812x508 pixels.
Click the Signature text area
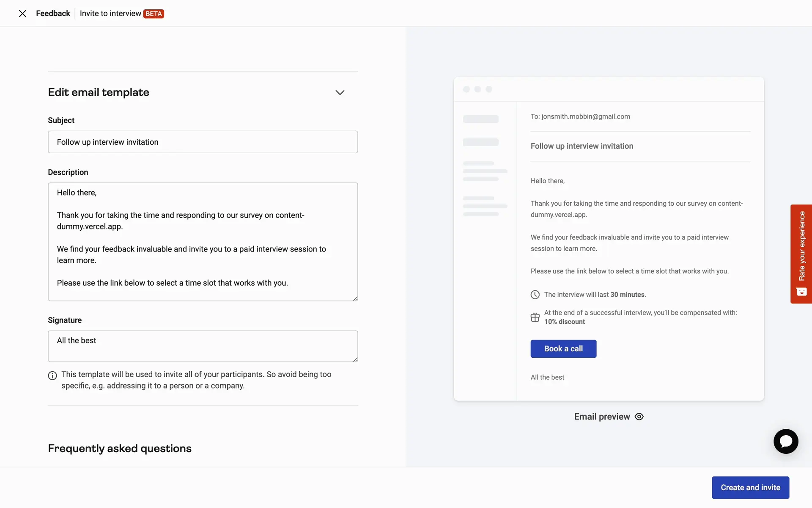pos(203,346)
